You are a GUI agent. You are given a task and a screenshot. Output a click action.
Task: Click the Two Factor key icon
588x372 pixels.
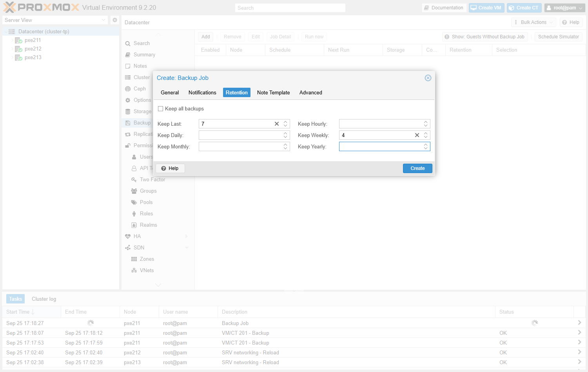click(x=134, y=180)
